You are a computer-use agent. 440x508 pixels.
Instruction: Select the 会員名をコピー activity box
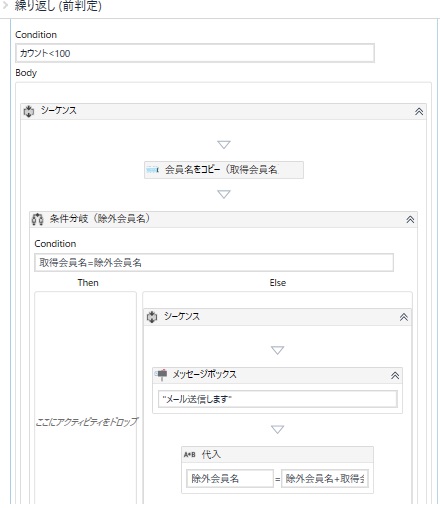pyautogui.click(x=224, y=170)
